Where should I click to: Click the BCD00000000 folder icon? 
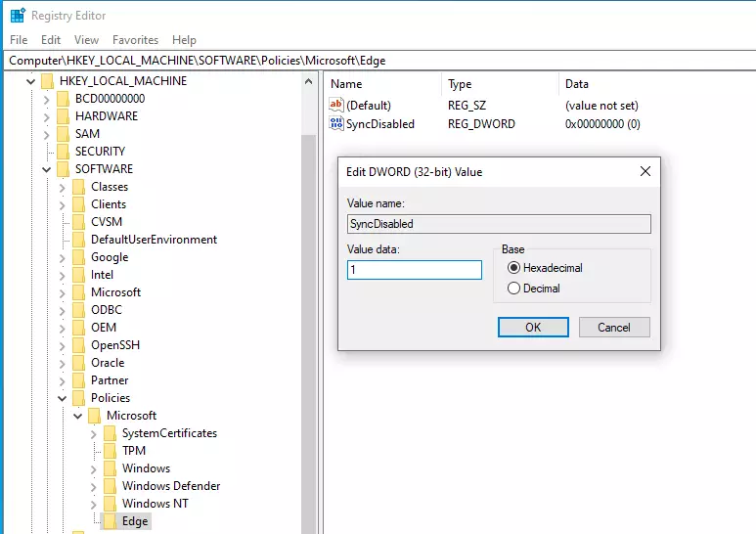63,99
